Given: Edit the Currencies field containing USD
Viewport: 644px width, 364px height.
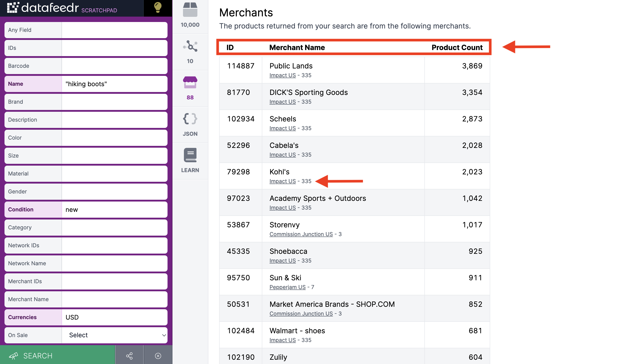Looking at the screenshot, I should click(x=115, y=317).
